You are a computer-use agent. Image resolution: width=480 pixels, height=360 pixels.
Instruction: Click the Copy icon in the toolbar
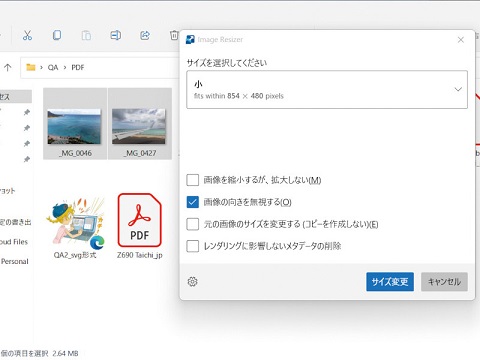(x=57, y=35)
